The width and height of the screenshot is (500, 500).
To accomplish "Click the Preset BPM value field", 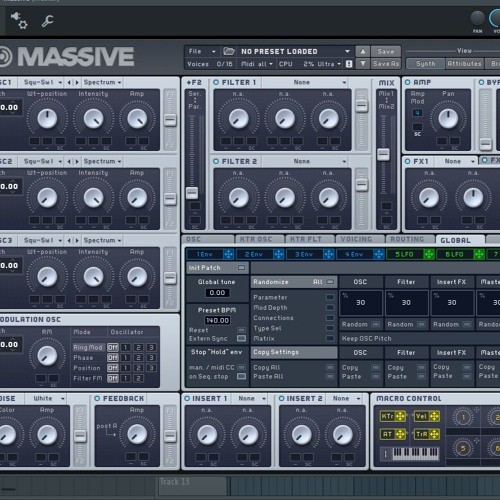I will pos(217,320).
